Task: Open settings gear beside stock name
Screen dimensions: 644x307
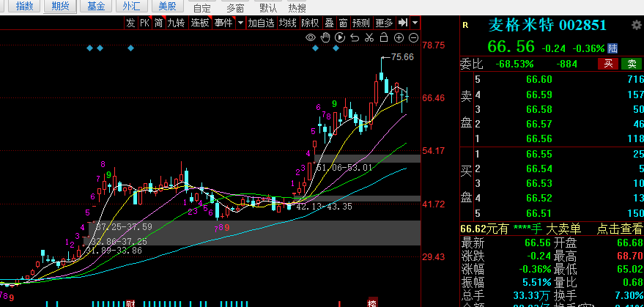Action: pyautogui.click(x=636, y=25)
